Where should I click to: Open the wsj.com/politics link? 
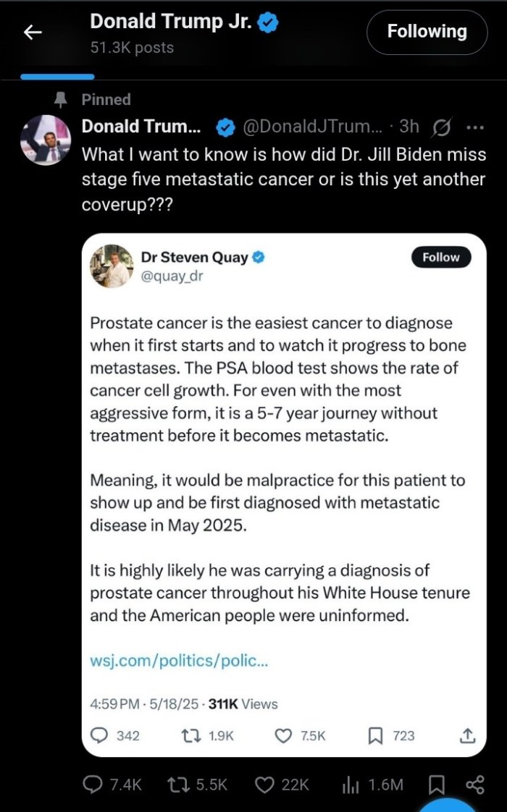(179, 661)
